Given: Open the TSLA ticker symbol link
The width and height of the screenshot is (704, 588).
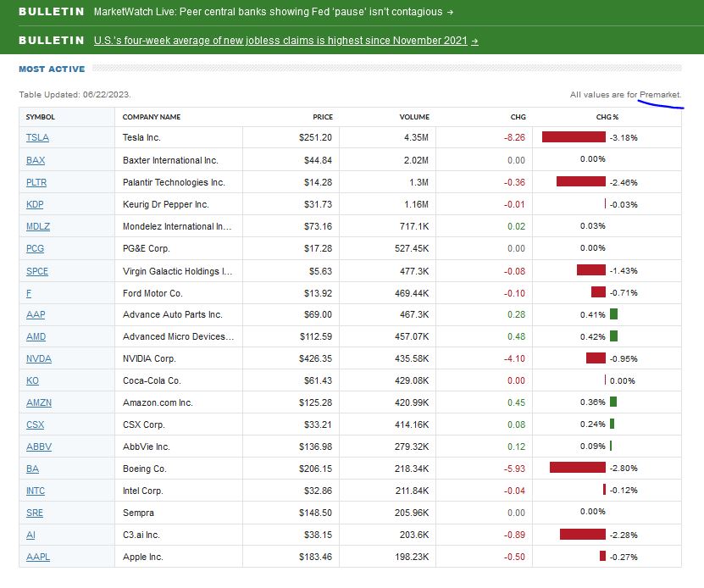Looking at the screenshot, I should click(x=37, y=137).
